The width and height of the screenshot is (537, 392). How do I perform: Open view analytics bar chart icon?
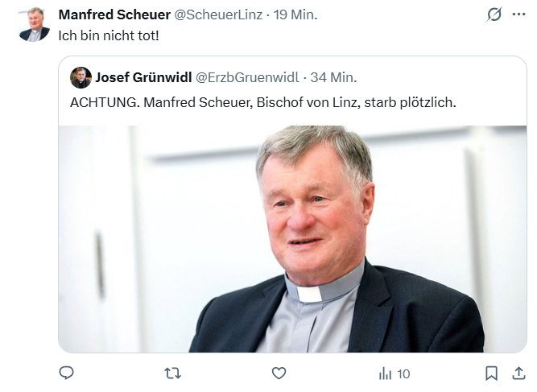coord(386,373)
